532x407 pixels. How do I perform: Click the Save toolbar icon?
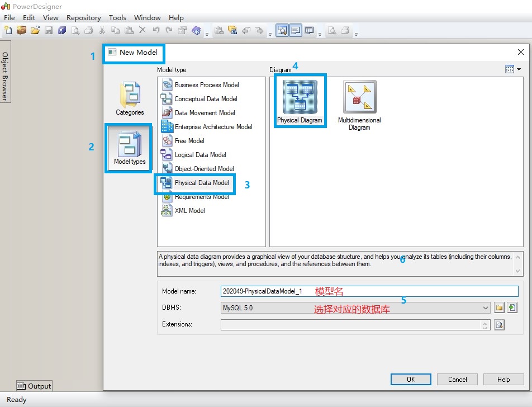(x=49, y=30)
